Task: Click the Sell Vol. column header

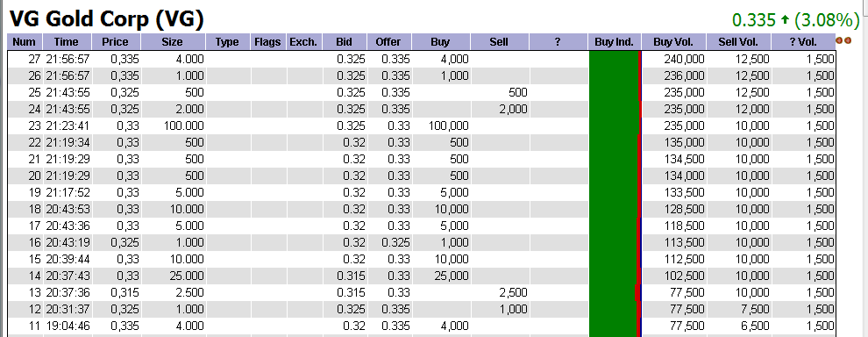Action: point(738,41)
